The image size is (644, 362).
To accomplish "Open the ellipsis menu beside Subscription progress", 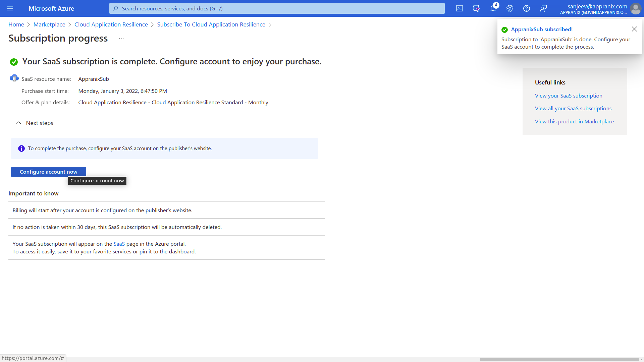I will tap(121, 39).
